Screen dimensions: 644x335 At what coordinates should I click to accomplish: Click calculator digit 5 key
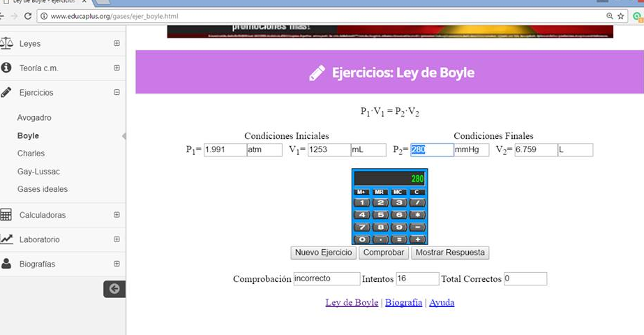click(380, 215)
